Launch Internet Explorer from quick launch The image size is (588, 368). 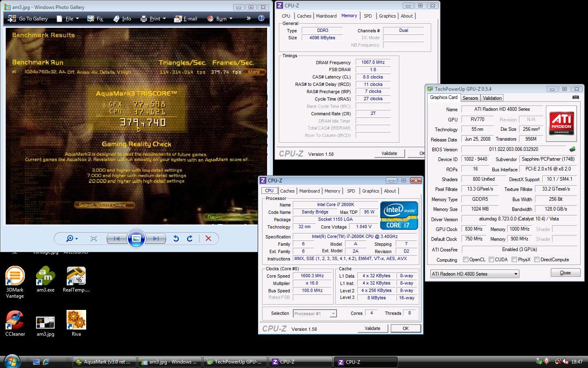point(46,362)
